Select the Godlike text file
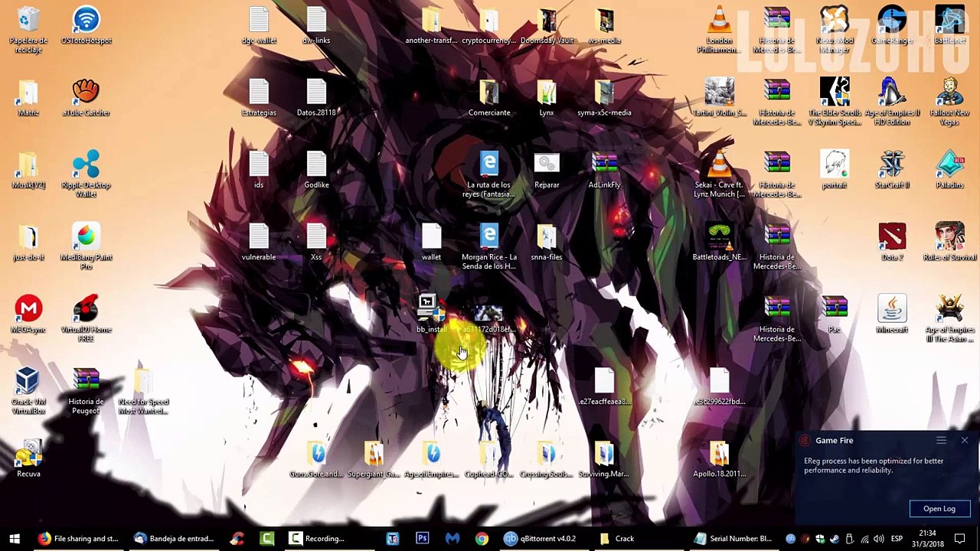The width and height of the screenshot is (980, 551). [316, 170]
